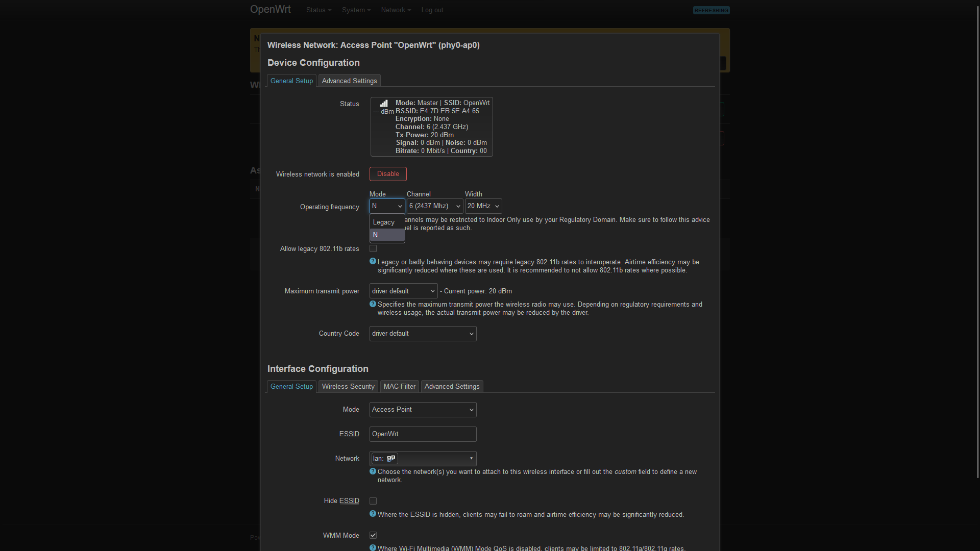Click the Disable wireless network button

point(388,174)
